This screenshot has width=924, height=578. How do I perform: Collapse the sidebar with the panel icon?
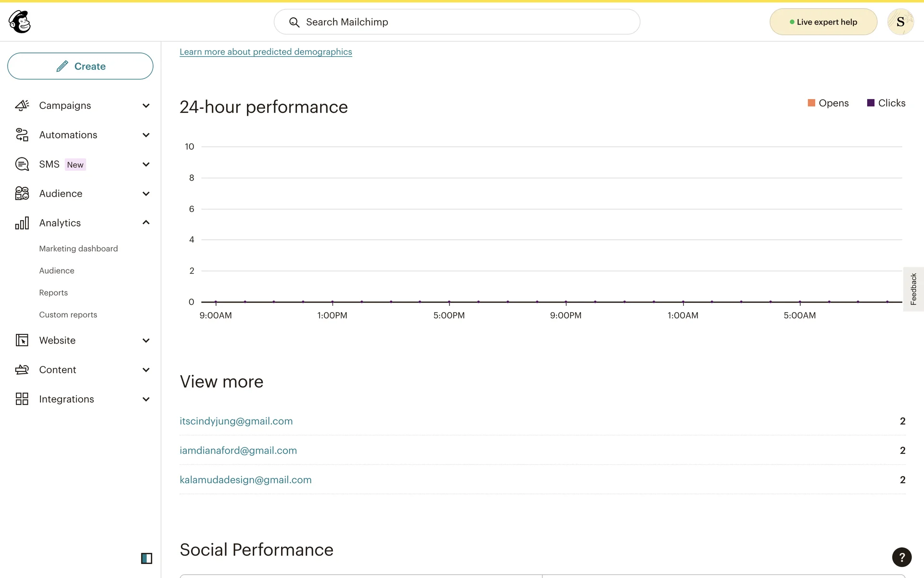[146, 558]
